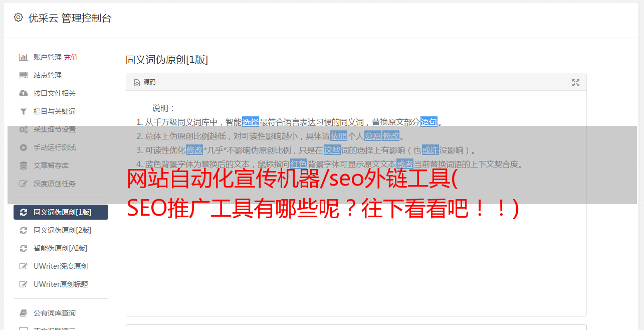Click the cloud upload icon for 接口文件相关
The width and height of the screenshot is (644, 330).
23,93
